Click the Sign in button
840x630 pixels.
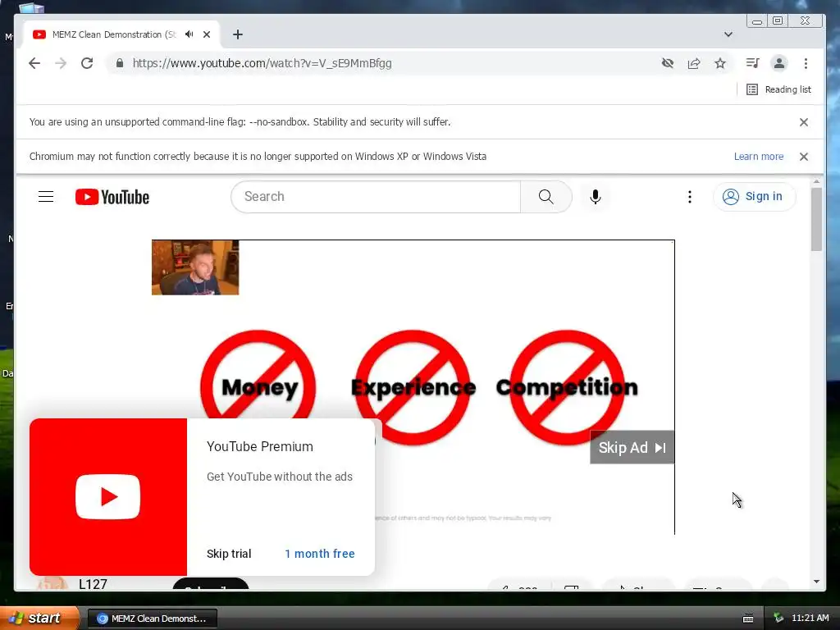755,197
